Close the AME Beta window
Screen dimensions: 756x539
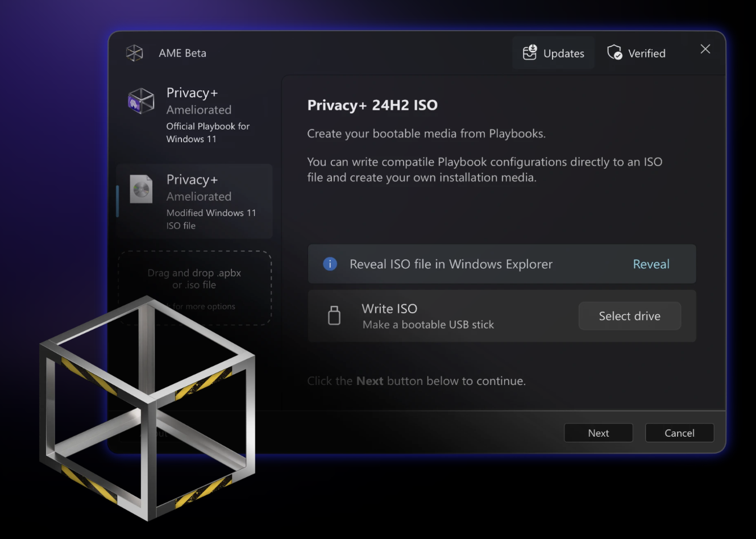click(705, 49)
